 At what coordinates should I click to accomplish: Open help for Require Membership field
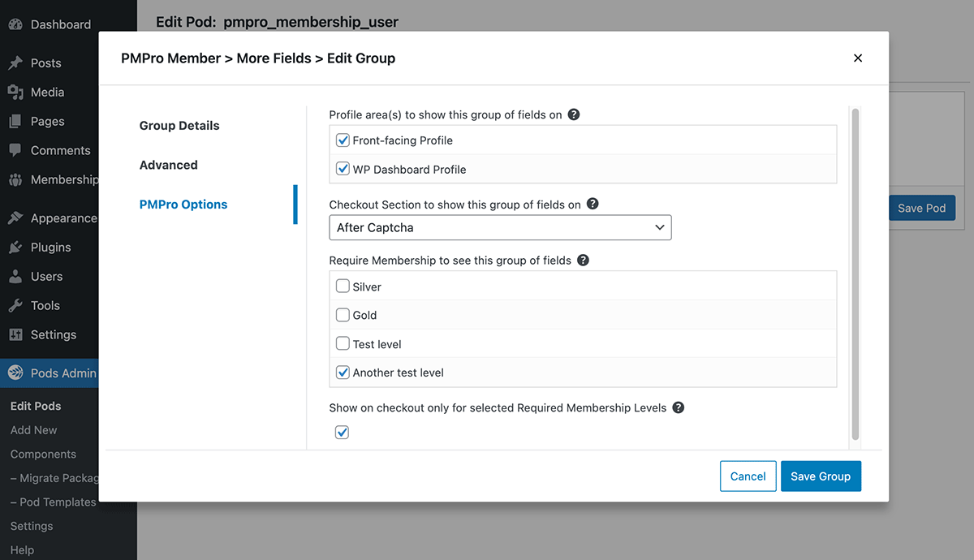[x=583, y=261]
